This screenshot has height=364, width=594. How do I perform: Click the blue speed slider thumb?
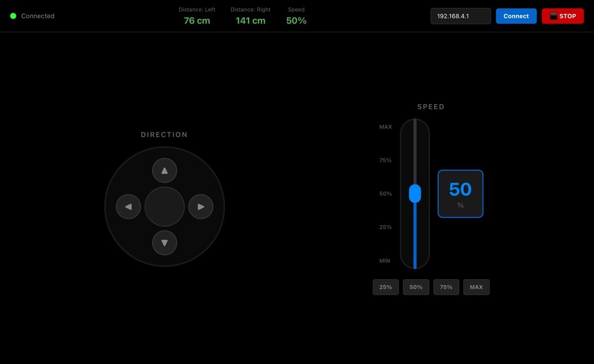pos(415,193)
